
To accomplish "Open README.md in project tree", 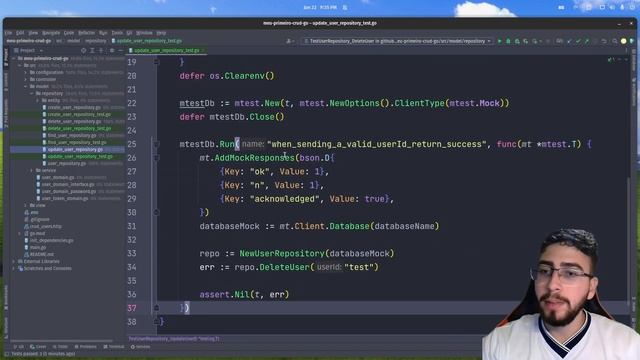I will [x=42, y=254].
